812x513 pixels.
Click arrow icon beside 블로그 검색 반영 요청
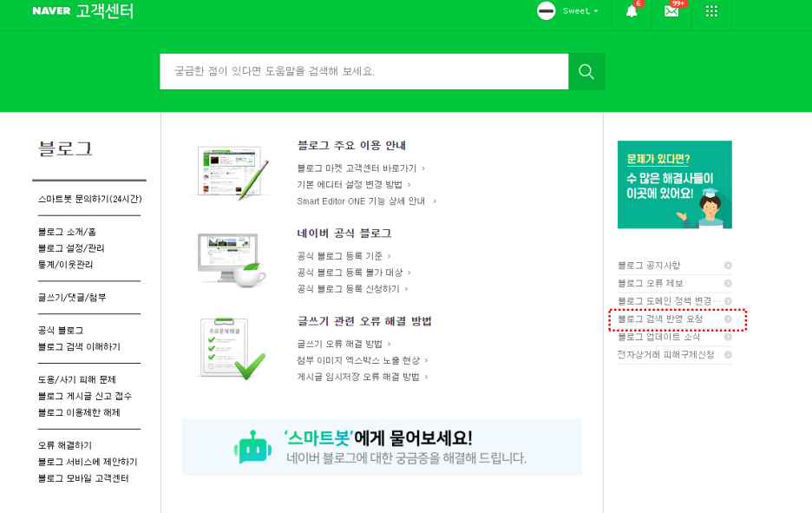click(x=728, y=319)
